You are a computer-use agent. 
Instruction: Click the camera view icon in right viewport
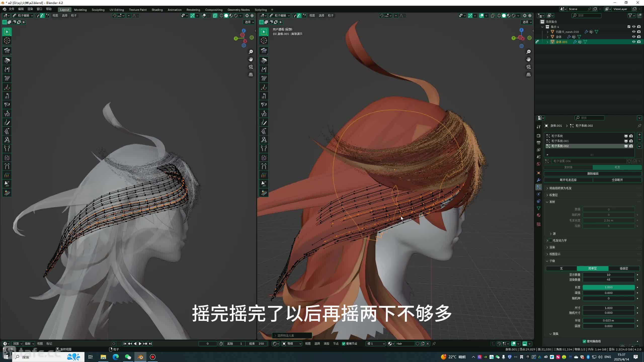[529, 67]
